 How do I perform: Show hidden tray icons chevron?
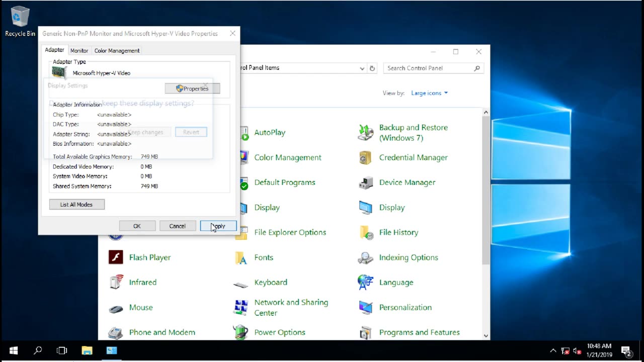click(x=553, y=351)
